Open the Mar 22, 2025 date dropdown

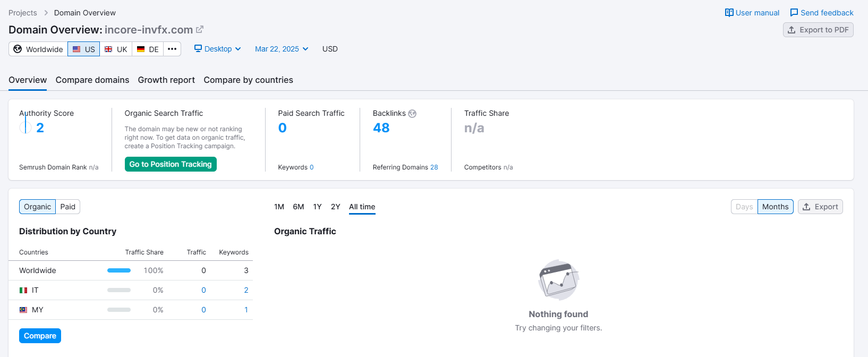(282, 49)
